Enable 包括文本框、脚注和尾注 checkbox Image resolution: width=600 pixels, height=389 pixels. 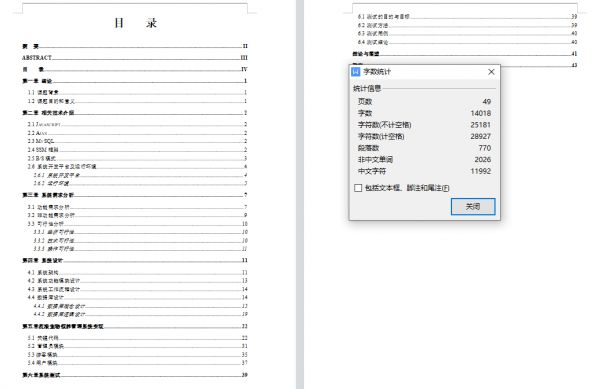click(x=358, y=188)
